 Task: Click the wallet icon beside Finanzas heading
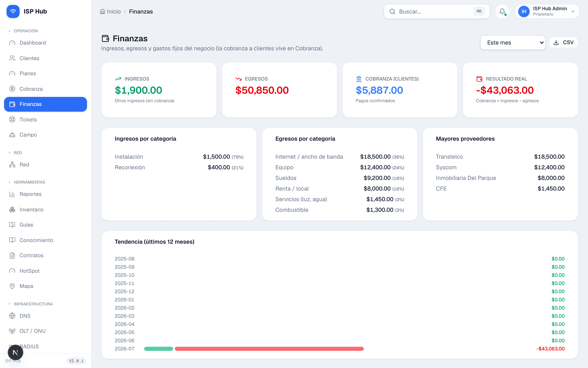pyautogui.click(x=105, y=38)
